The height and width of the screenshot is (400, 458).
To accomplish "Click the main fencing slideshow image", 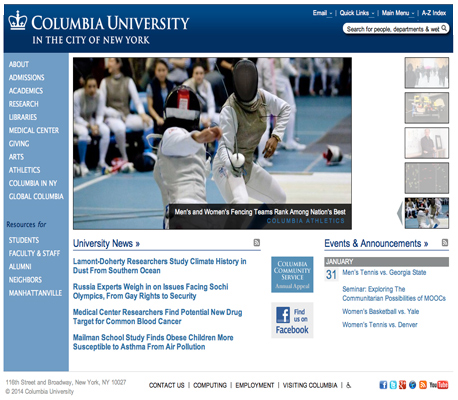I will coord(212,143).
